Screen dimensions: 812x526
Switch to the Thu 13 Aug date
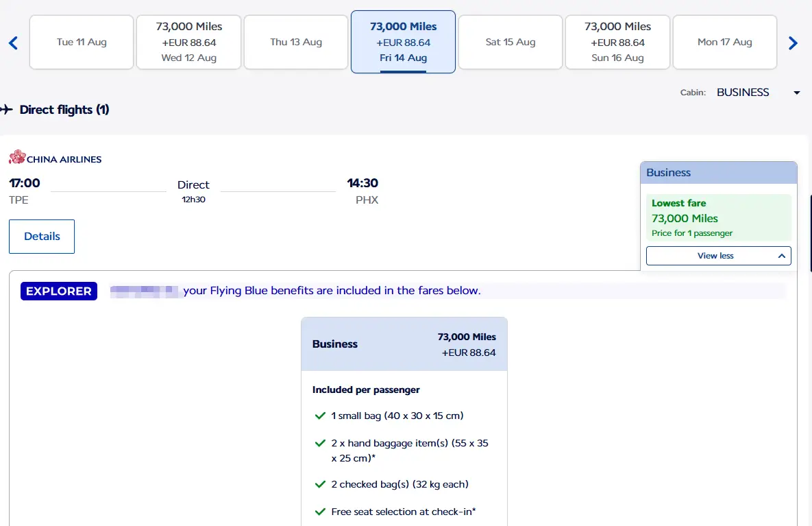[x=296, y=43]
